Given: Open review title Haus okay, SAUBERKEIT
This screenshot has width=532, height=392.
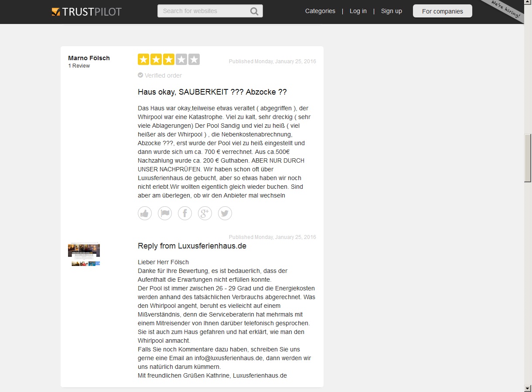Looking at the screenshot, I should pos(212,92).
